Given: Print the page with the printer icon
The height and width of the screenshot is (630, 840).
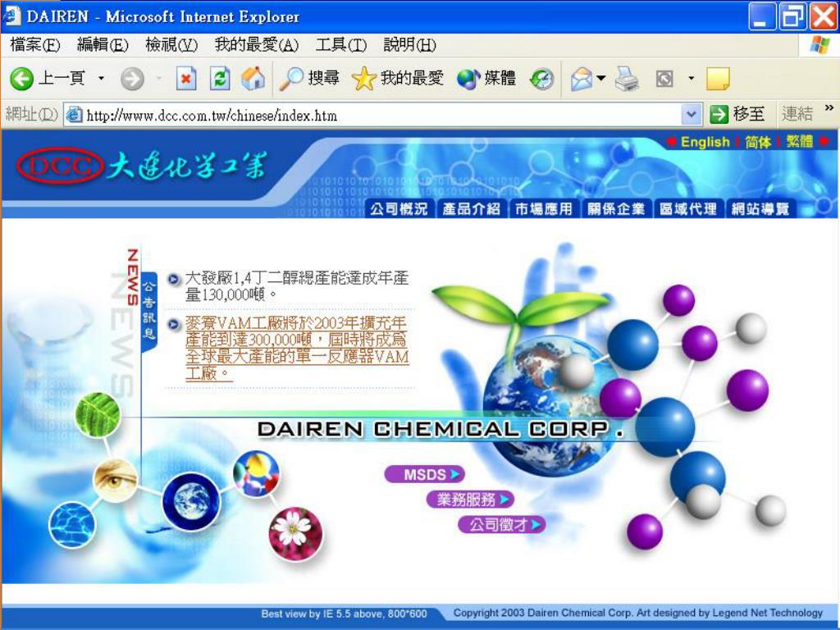Looking at the screenshot, I should pos(627,79).
